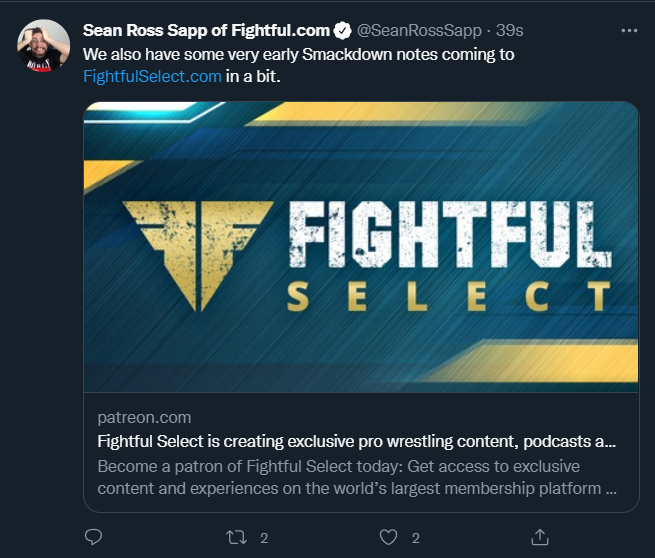Click the patreon.com domain label
This screenshot has height=558, width=655.
point(144,417)
